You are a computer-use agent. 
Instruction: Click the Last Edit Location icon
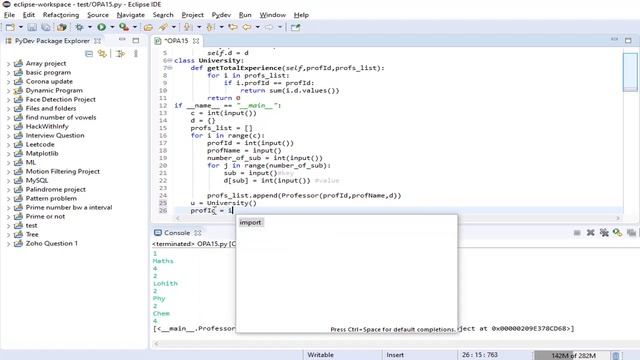[x=233, y=27]
